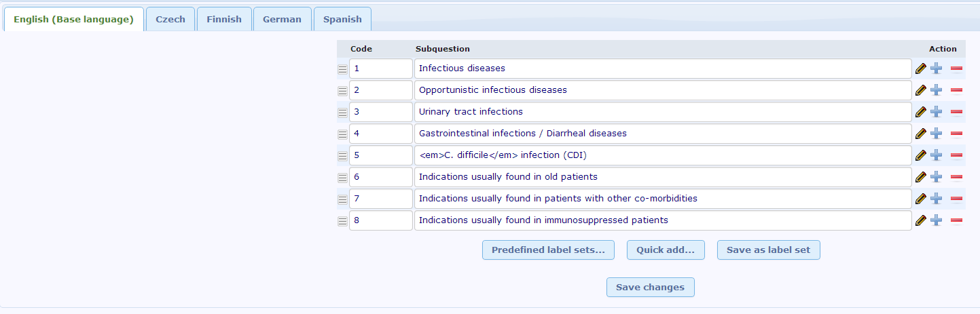Viewport: 980px width, 314px height.
Task: Click the drag handle for code 6 row
Action: point(342,178)
